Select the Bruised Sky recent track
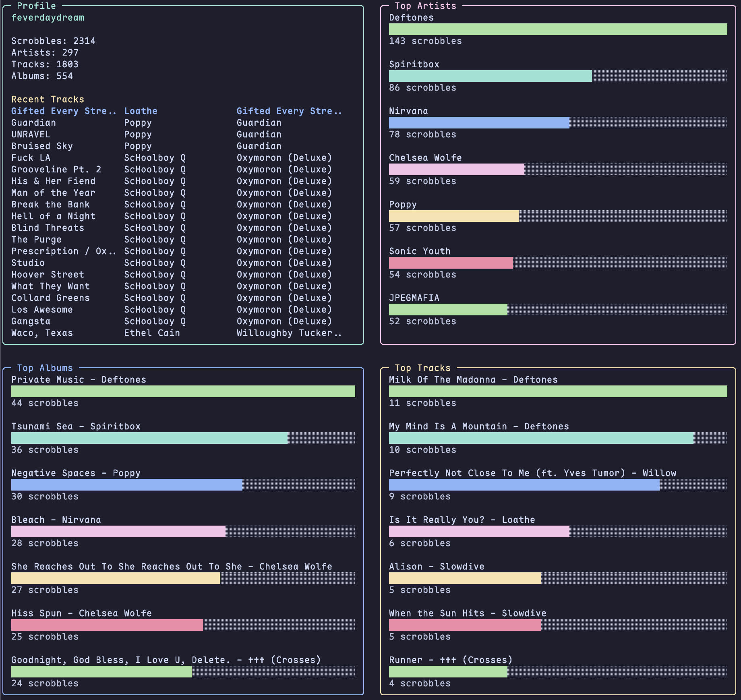This screenshot has width=741, height=700. pos(42,146)
